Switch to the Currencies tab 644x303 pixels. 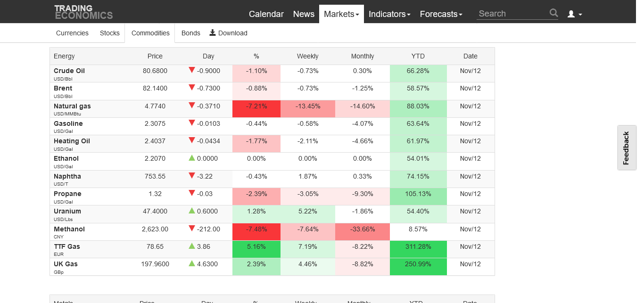tap(72, 33)
